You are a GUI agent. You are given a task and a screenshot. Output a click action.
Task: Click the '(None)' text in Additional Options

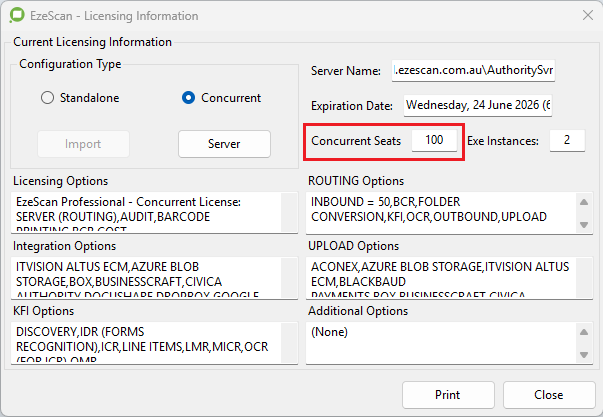click(x=329, y=332)
